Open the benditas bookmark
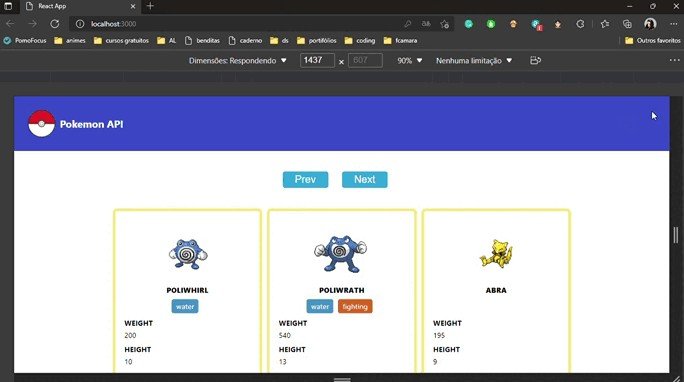 pyautogui.click(x=202, y=41)
